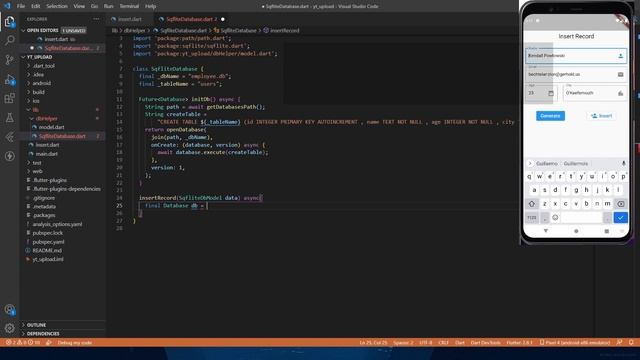Screen dimensions: 640x360
Task: Click the city icon in city field
Action: pyautogui.click(x=620, y=93)
